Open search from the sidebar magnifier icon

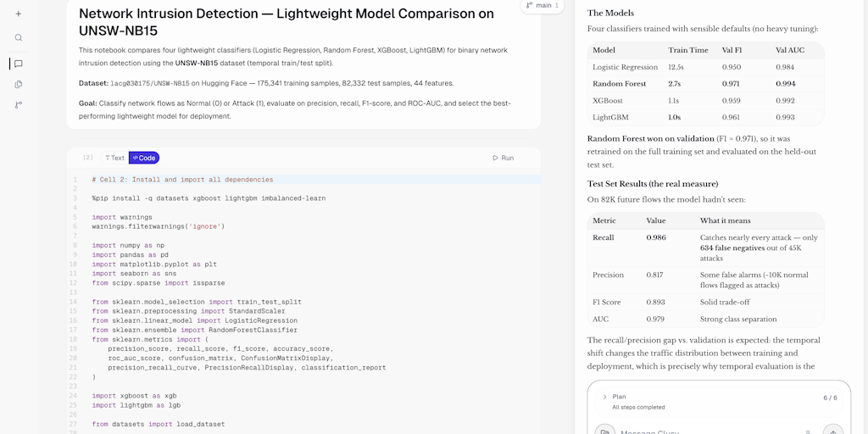click(x=19, y=37)
